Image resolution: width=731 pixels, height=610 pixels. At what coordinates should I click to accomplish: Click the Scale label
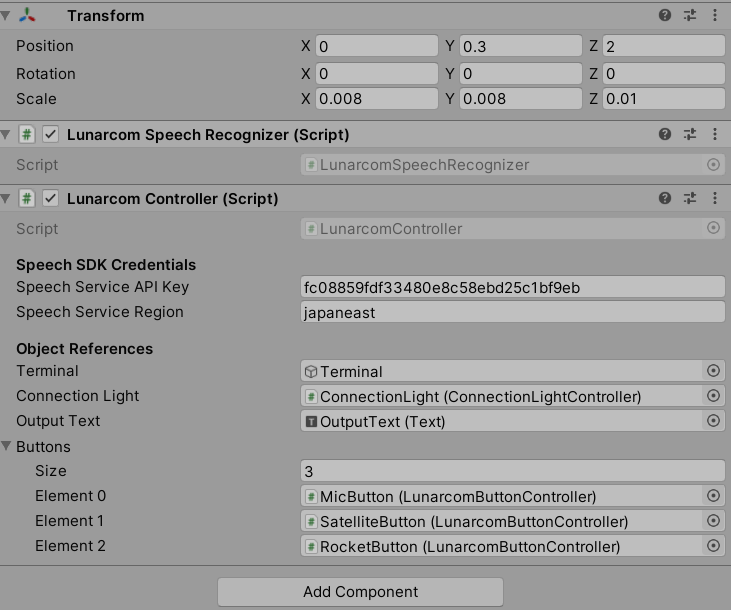point(36,99)
